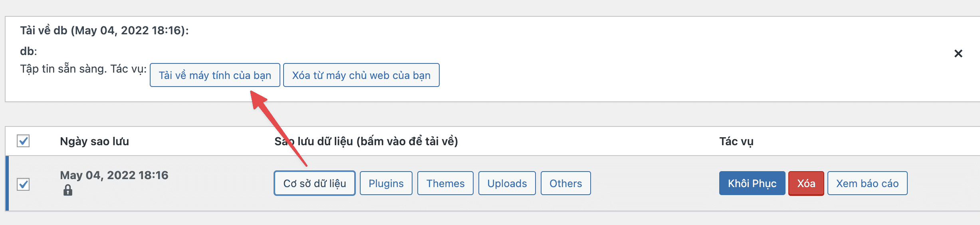Download the Uploads backup archive
The image size is (980, 225).
tap(507, 184)
